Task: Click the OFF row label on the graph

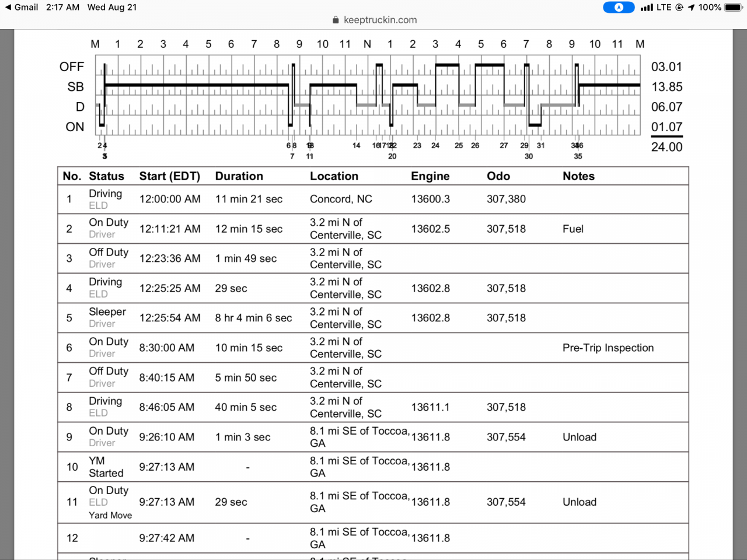Action: pyautogui.click(x=72, y=67)
